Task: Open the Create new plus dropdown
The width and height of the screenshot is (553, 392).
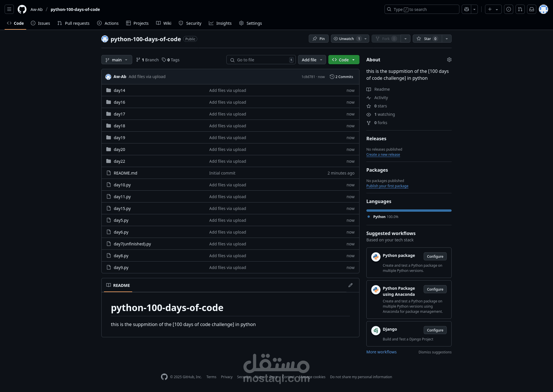Action: click(493, 9)
